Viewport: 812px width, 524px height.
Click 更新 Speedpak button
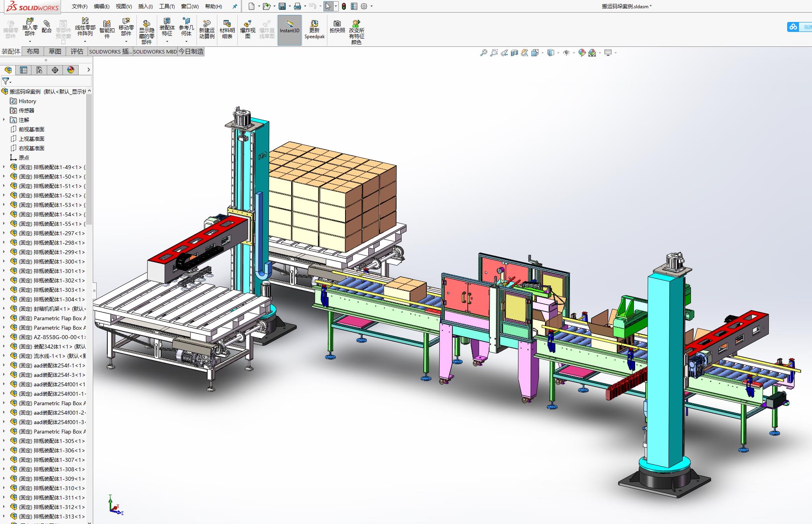click(314, 30)
